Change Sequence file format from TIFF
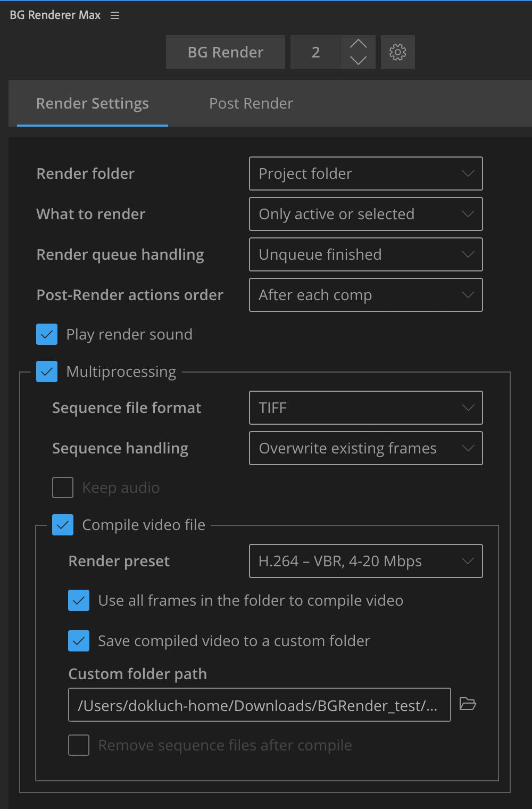This screenshot has height=809, width=532. (x=365, y=408)
